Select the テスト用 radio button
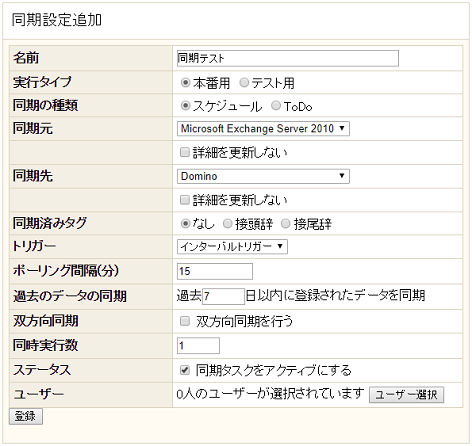This screenshot has width=472, height=446. [244, 82]
